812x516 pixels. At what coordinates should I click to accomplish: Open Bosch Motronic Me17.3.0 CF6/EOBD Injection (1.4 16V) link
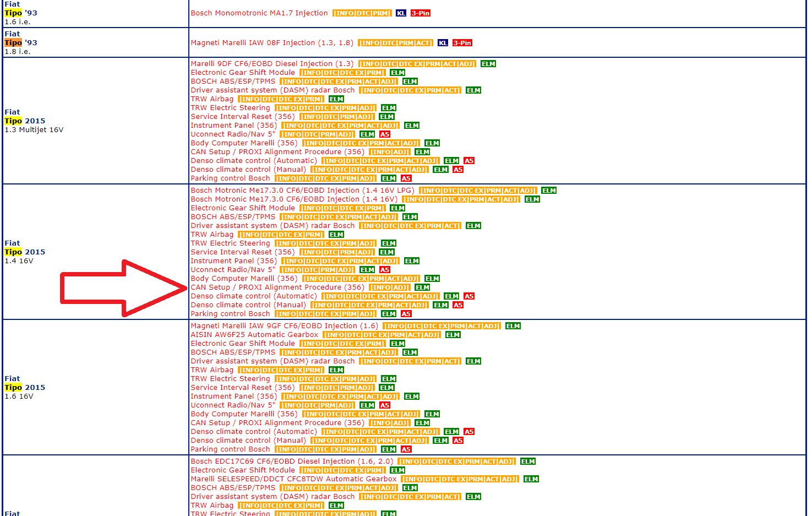click(294, 199)
